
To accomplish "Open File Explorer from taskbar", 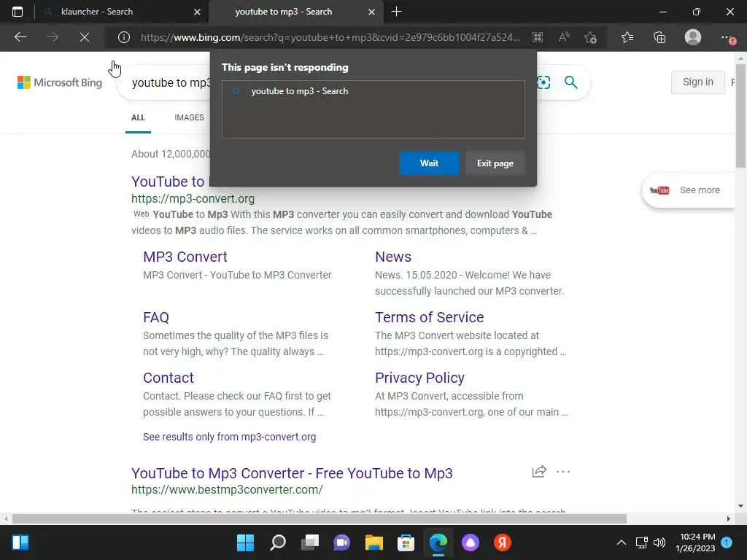I will point(374,542).
